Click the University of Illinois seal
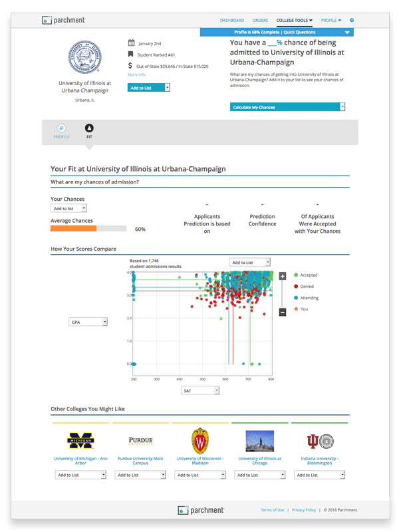 click(x=84, y=57)
